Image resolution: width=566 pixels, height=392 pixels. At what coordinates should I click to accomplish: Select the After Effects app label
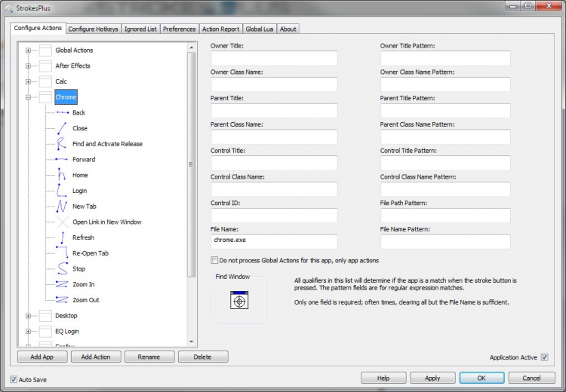(72, 66)
